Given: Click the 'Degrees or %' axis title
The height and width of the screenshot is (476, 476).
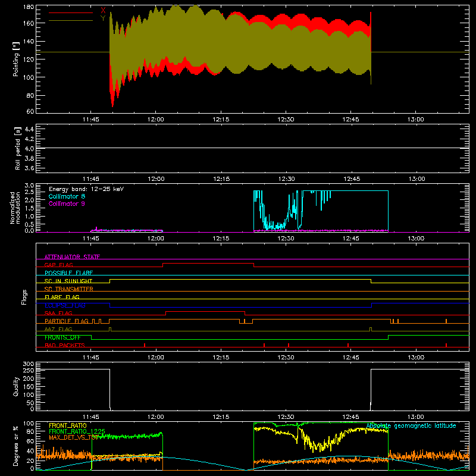Looking at the screenshot, I should tap(16, 446).
